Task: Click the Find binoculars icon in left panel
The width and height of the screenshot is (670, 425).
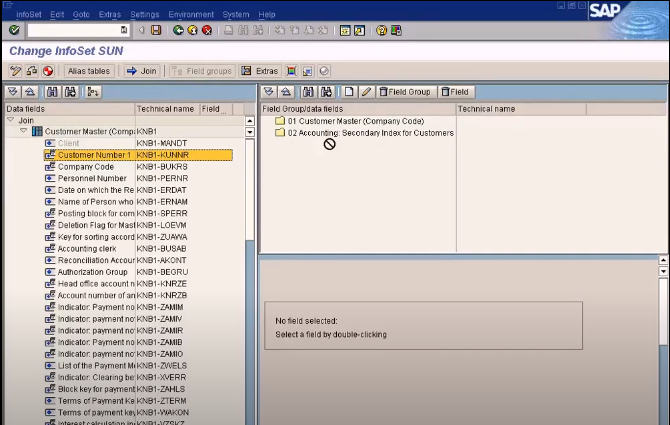Action: coord(52,92)
